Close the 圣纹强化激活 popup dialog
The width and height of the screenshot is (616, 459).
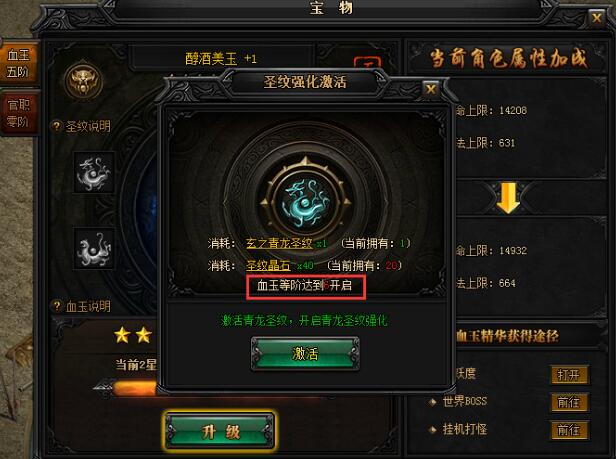click(431, 89)
